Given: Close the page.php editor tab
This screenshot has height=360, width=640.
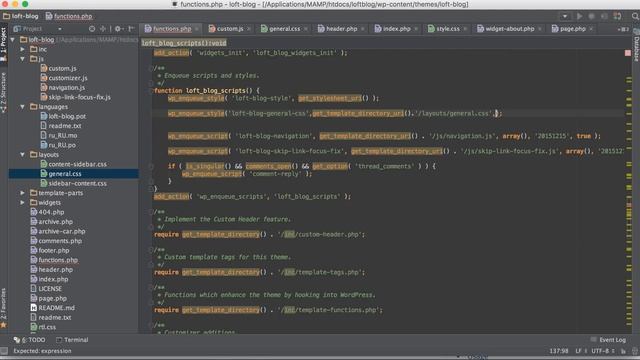Looking at the screenshot, I should pos(591,29).
